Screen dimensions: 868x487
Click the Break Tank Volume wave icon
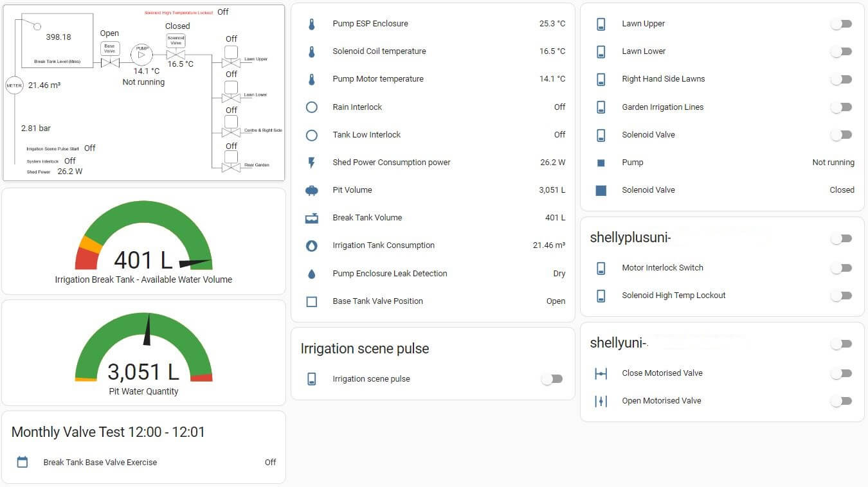point(312,218)
